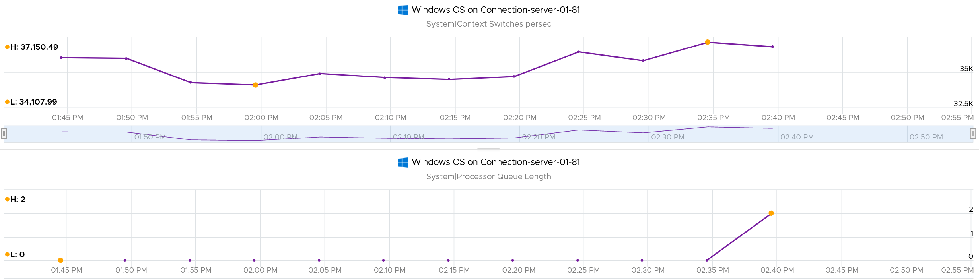Open the Context Switches chart title link
The width and height of the screenshot is (980, 279).
click(496, 10)
